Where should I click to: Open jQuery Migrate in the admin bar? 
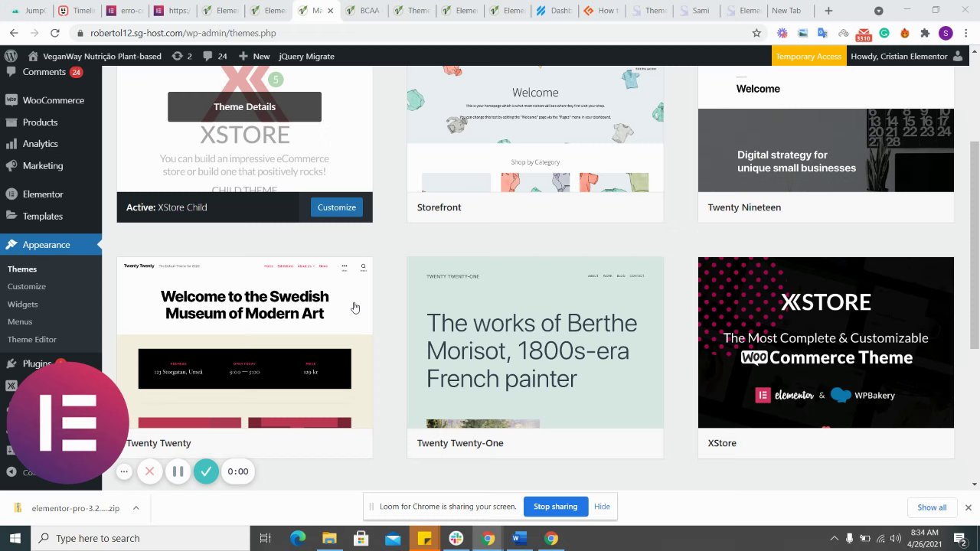(x=306, y=56)
